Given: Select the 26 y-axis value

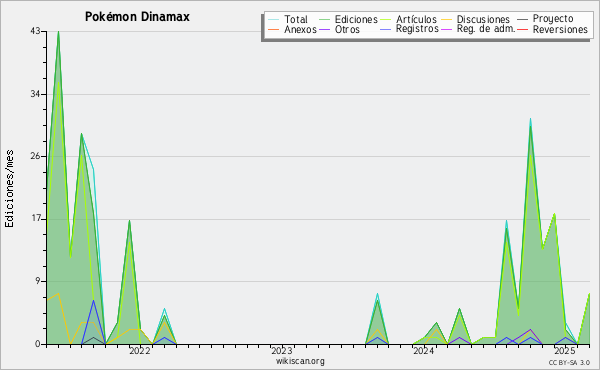Looking at the screenshot, I should pyautogui.click(x=35, y=156).
